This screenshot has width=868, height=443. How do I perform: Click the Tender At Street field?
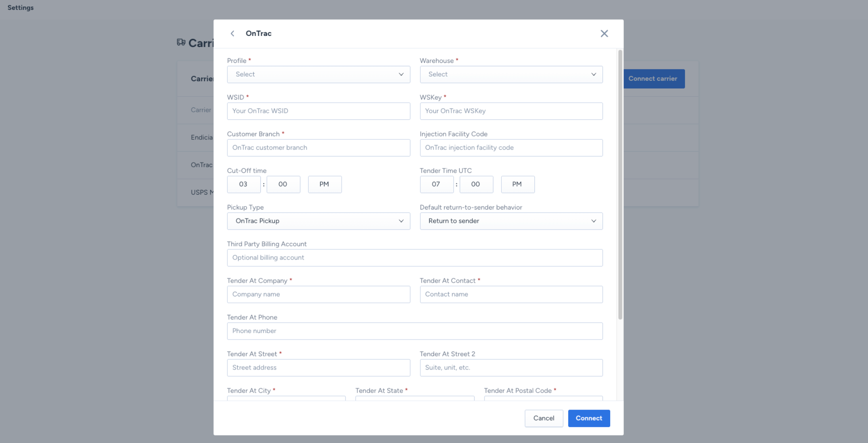pyautogui.click(x=318, y=368)
